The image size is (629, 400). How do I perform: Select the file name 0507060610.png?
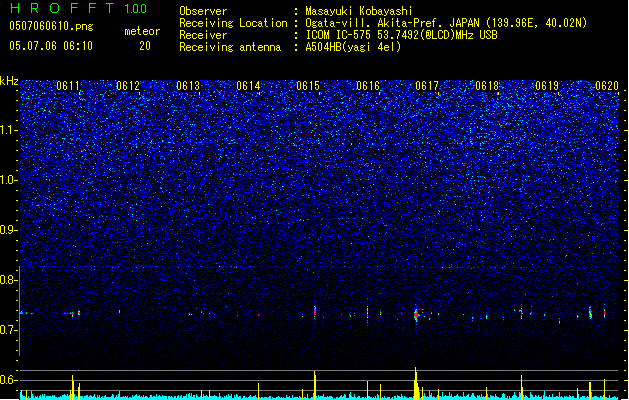51,26
